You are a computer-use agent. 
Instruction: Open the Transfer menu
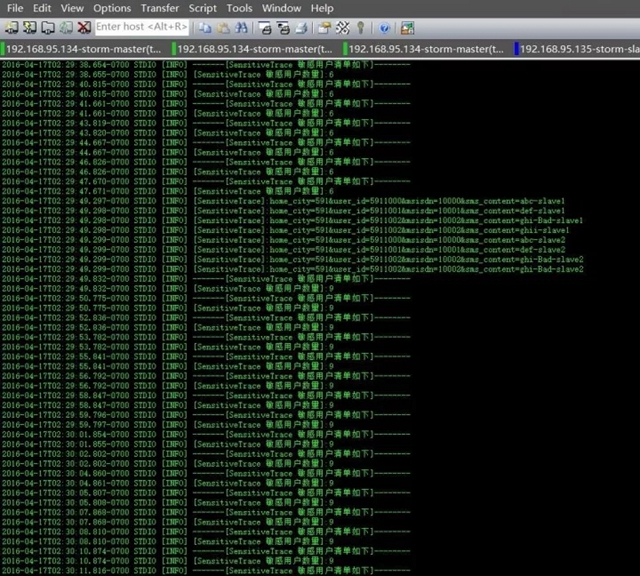coord(159,8)
